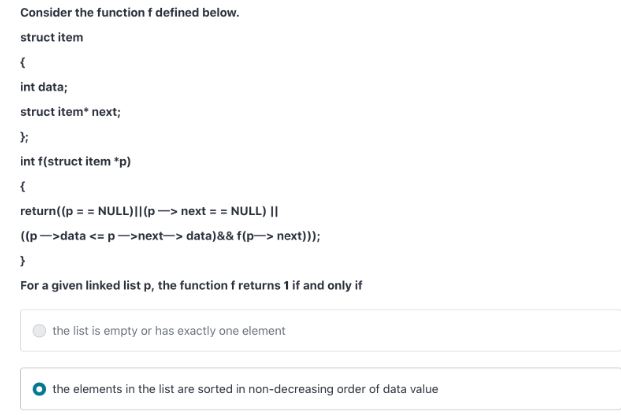Click the 'struct item* next;' code line
621x415 pixels.
pos(70,112)
